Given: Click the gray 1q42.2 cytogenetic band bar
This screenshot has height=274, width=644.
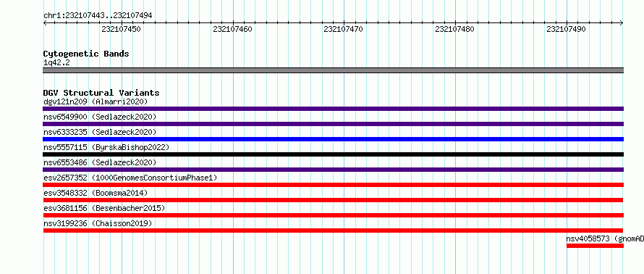Looking at the screenshot, I should [x=333, y=70].
